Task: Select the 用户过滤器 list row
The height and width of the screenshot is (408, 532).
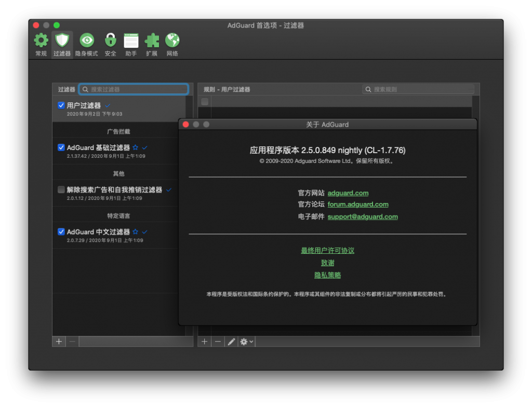Action: (x=119, y=109)
